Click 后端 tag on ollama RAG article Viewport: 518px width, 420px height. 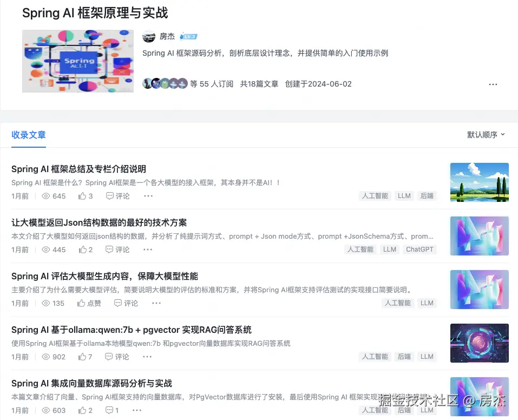(x=404, y=356)
